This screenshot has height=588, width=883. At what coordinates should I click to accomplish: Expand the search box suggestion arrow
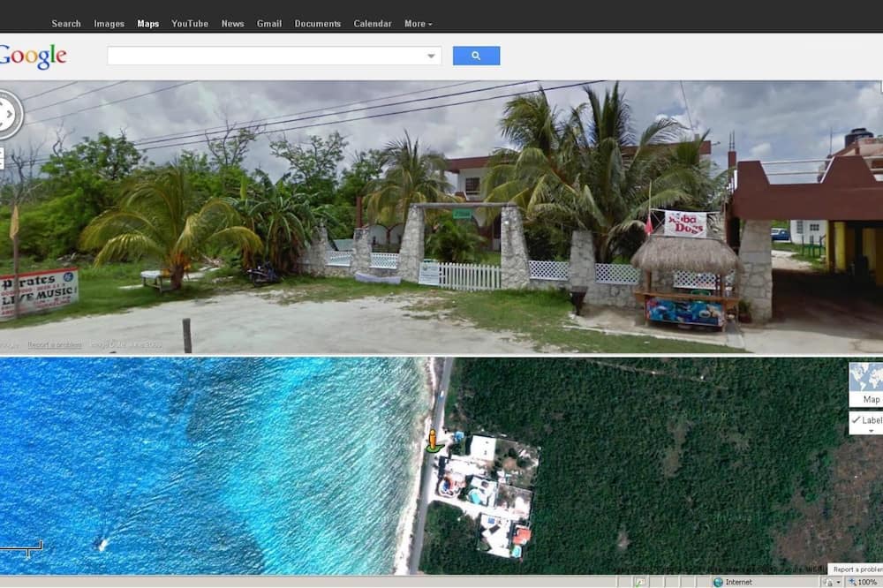tap(431, 57)
